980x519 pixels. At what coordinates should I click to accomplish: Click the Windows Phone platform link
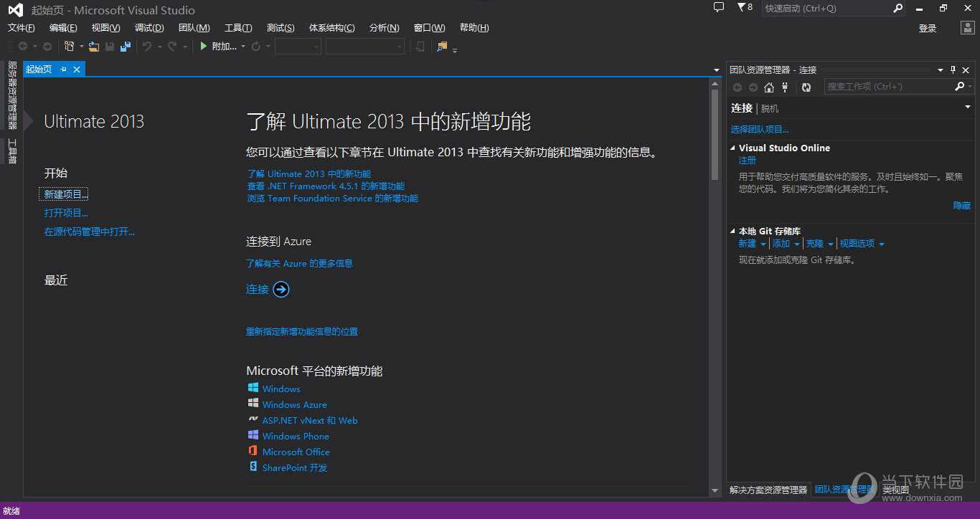tap(296, 436)
